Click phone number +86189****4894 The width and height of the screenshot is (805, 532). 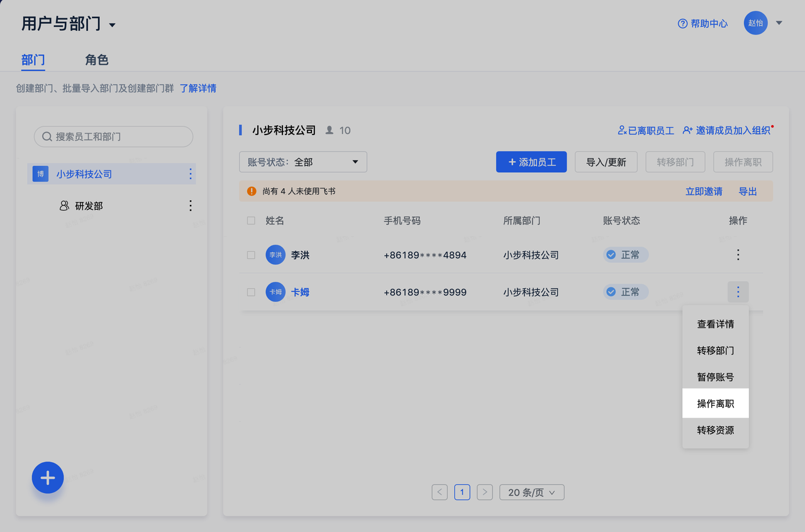click(425, 255)
